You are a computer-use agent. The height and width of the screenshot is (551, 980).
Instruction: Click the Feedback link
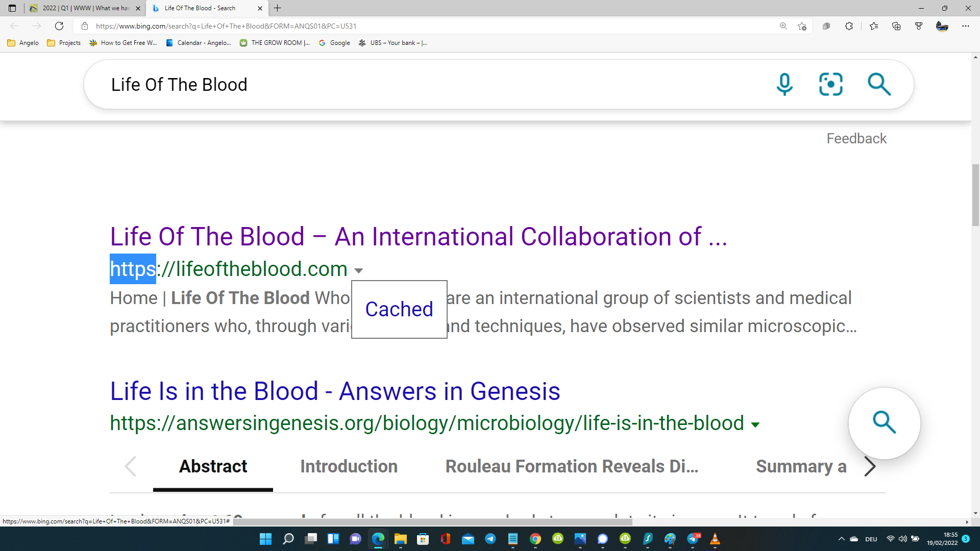856,138
